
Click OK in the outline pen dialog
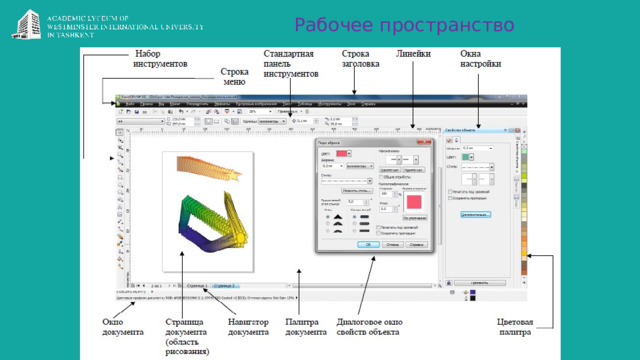tap(368, 244)
